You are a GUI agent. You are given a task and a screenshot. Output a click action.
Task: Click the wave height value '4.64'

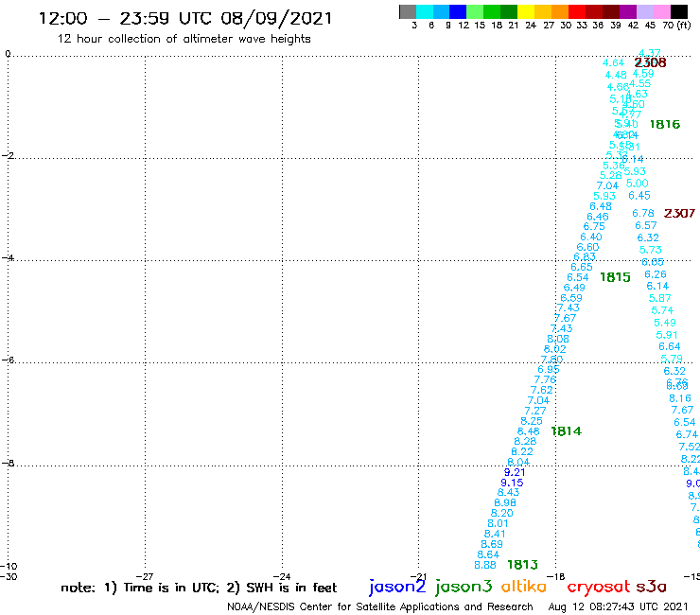coord(613,63)
